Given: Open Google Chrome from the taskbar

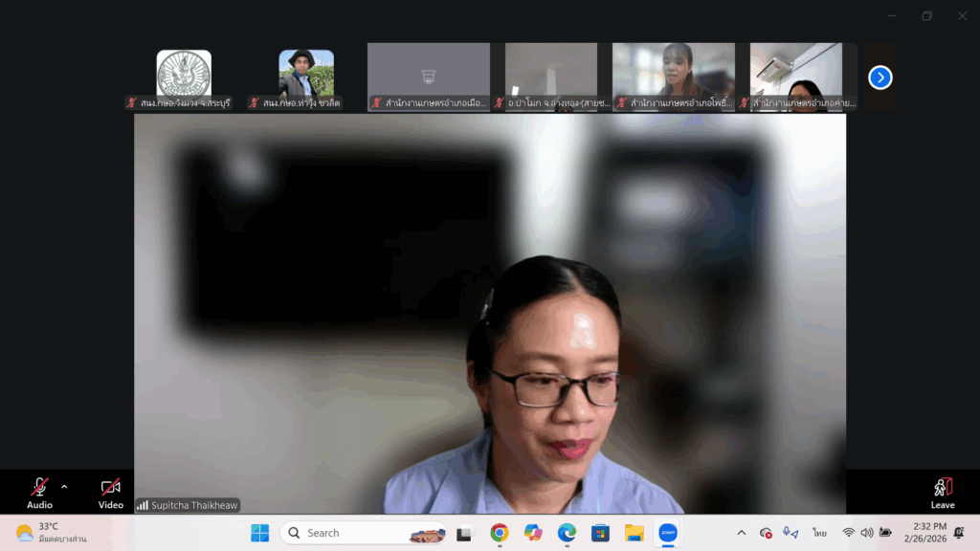Looking at the screenshot, I should [499, 533].
